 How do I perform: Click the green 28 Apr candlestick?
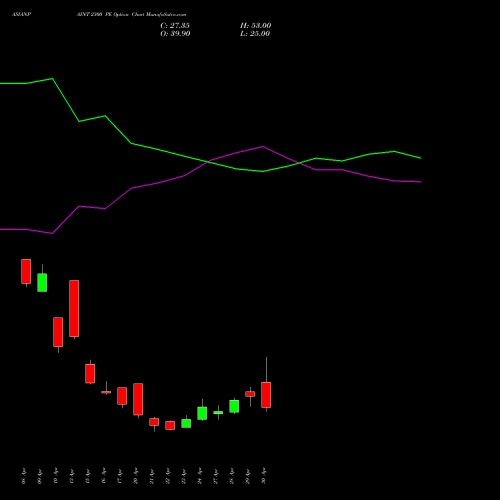pos(234,406)
